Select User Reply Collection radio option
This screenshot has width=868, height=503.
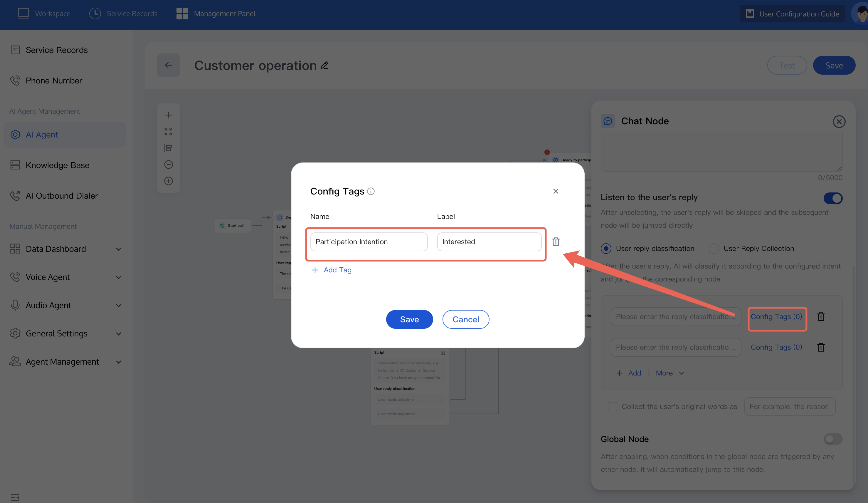[x=713, y=249]
